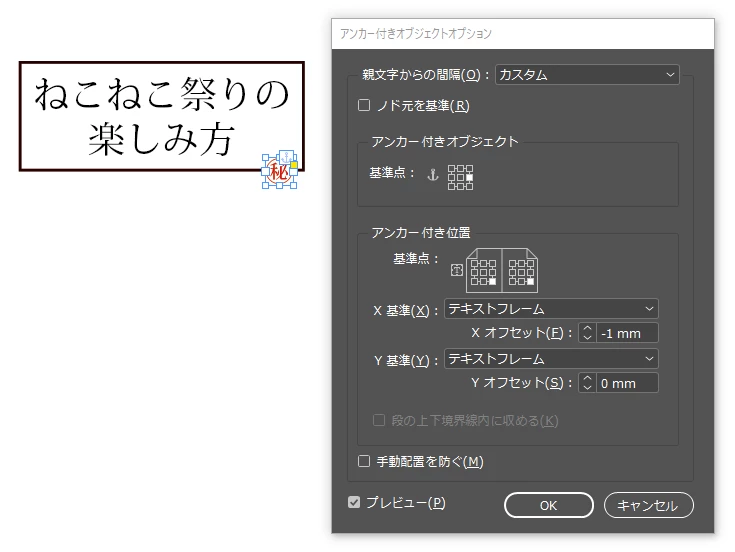Select the white-filled right-middle point in anchored object grid
This screenshot has height=552, width=735.
(x=469, y=178)
